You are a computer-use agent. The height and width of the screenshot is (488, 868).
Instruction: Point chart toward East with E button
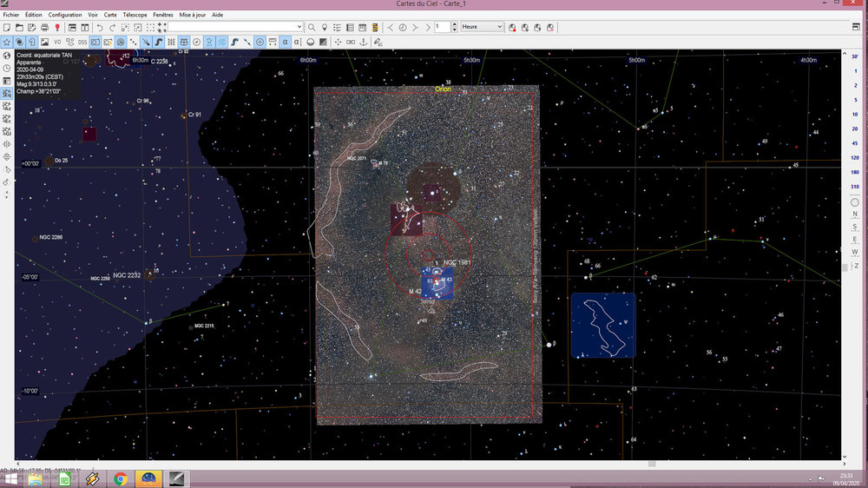tap(855, 240)
